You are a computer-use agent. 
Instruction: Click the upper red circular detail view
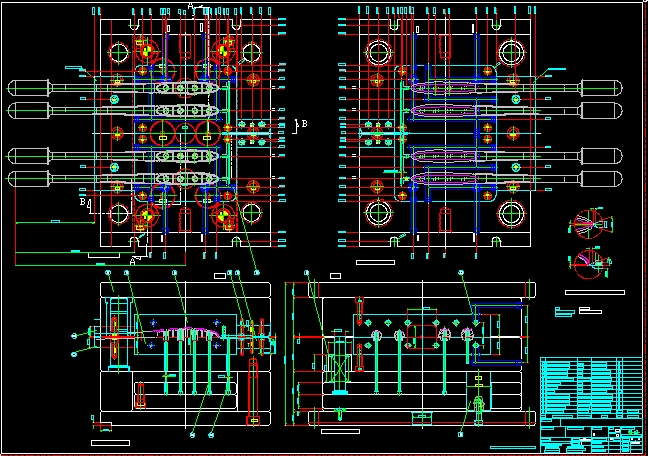(x=589, y=224)
